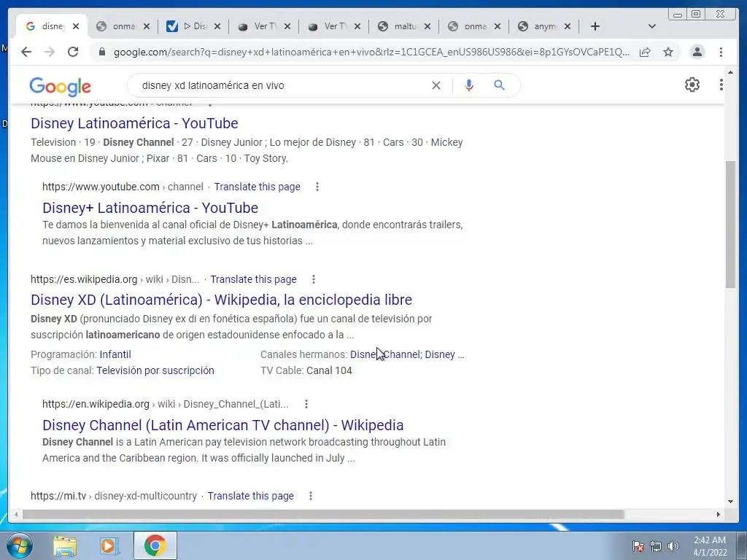Open Disney Channel (Latin American TV channel) result
This screenshot has width=747, height=560.
click(x=223, y=425)
